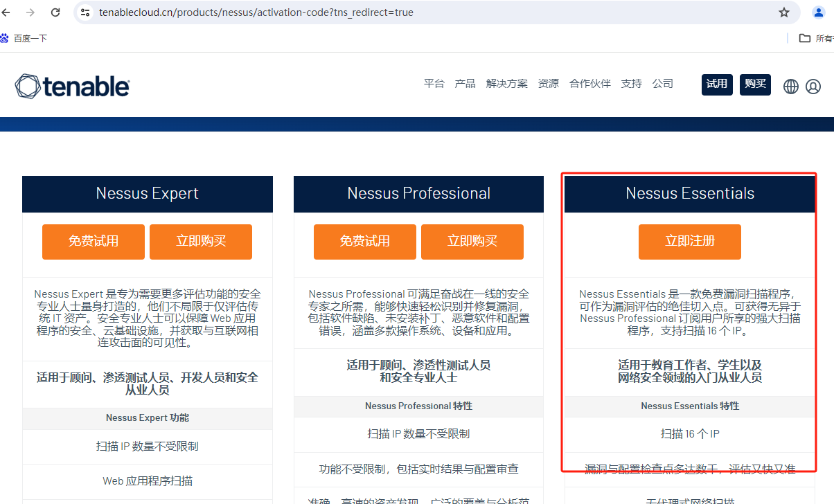Click 漏洞与配置检查点多达数千 feature row
The height and width of the screenshot is (504, 834).
690,469
